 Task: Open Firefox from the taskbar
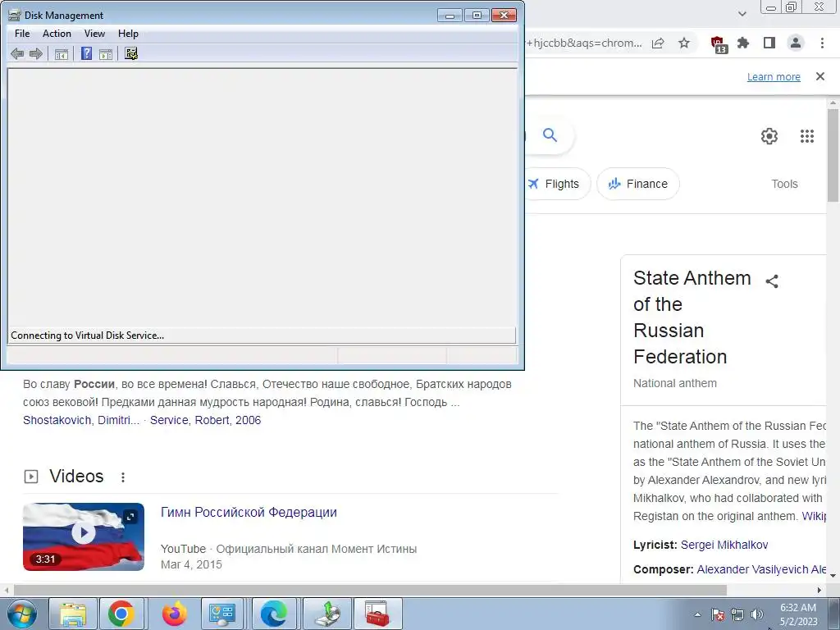(x=174, y=614)
